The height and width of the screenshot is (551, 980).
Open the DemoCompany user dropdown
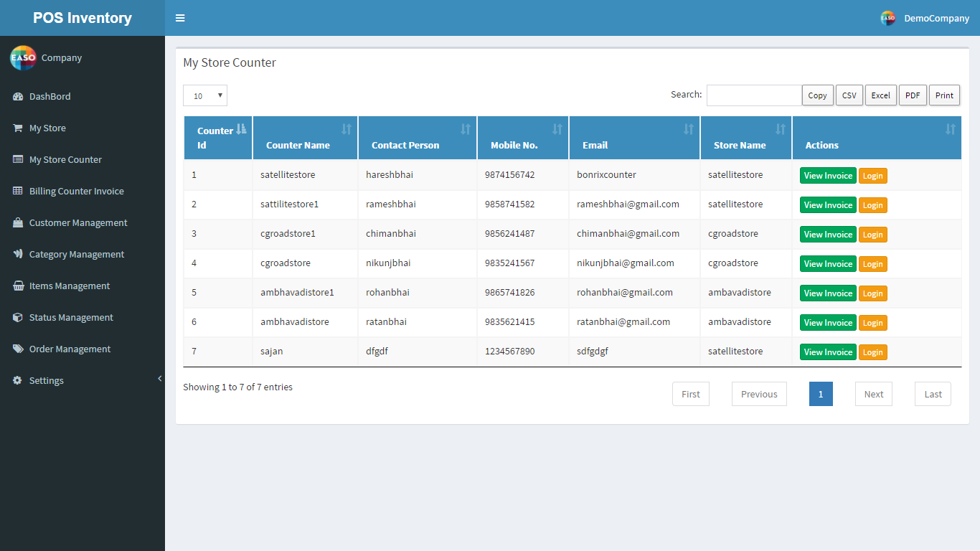[x=925, y=18]
